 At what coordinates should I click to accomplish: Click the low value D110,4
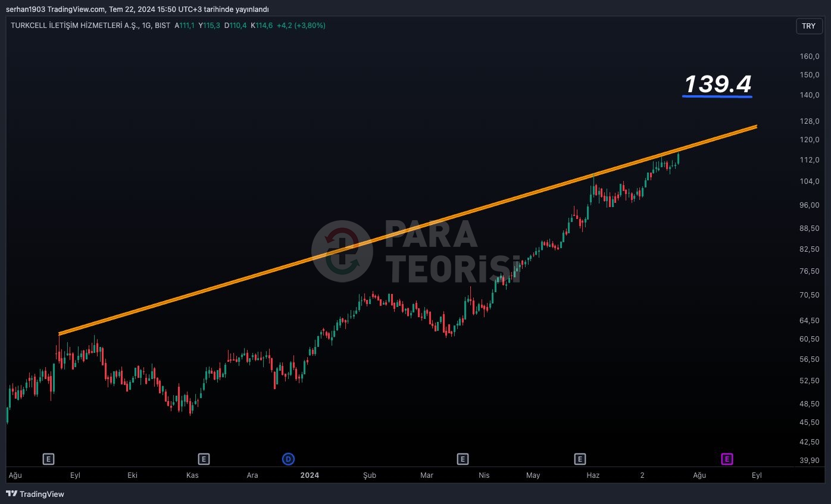coord(235,26)
